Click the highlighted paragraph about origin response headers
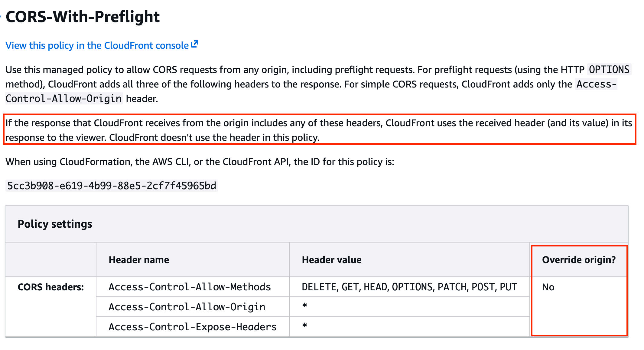This screenshot has width=644, height=350. [x=319, y=130]
